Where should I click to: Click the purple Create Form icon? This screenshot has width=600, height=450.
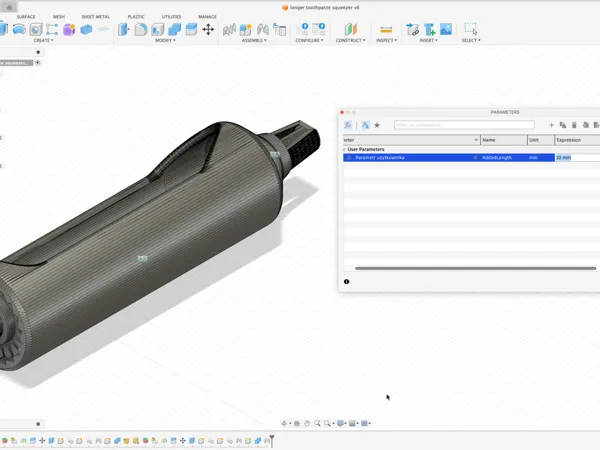click(69, 29)
